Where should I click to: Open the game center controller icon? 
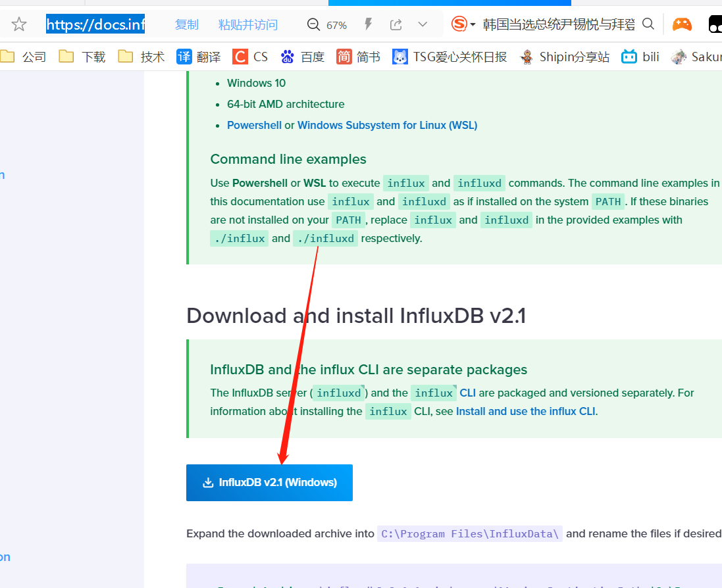click(x=682, y=24)
